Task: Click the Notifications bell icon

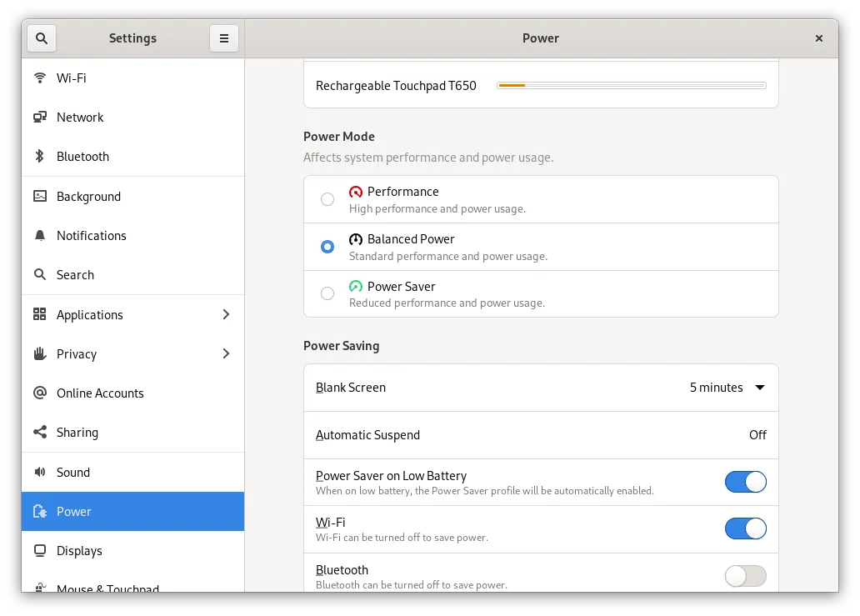Action: point(39,236)
